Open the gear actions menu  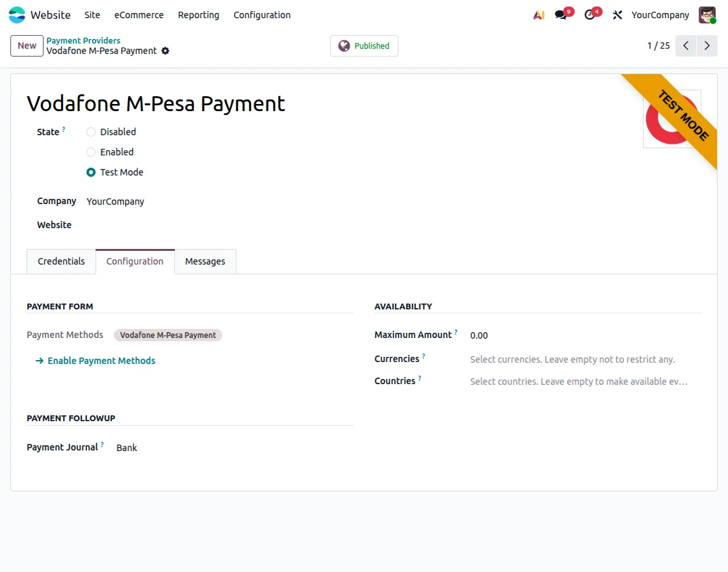165,51
